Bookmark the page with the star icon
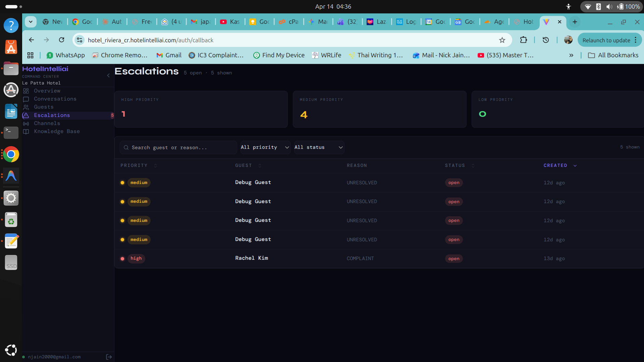Screen dimensions: 644x362 [502, 40]
